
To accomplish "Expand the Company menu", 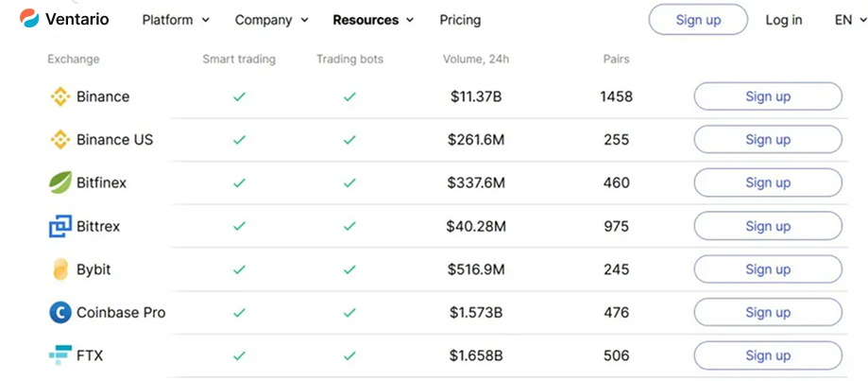I will pos(272,20).
